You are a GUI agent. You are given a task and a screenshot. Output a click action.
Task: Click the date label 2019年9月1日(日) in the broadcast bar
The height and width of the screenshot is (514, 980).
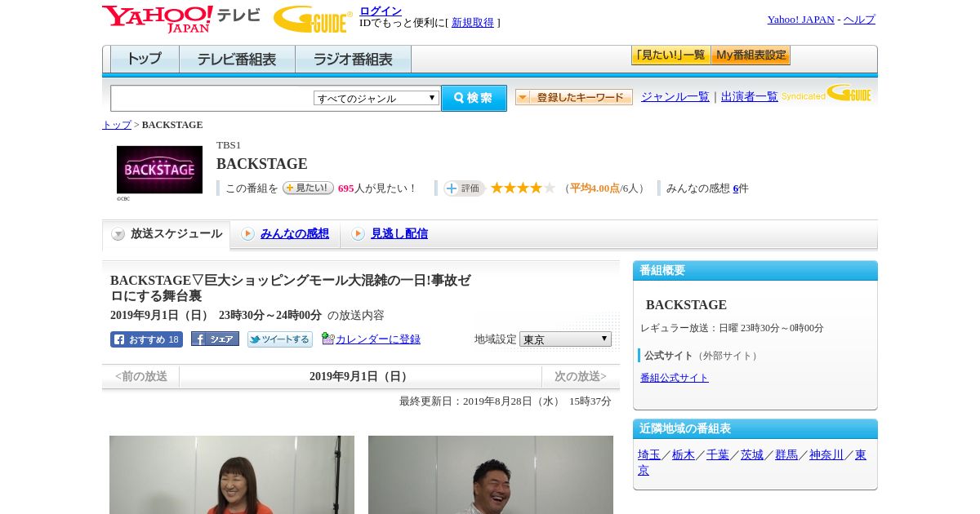(x=360, y=377)
